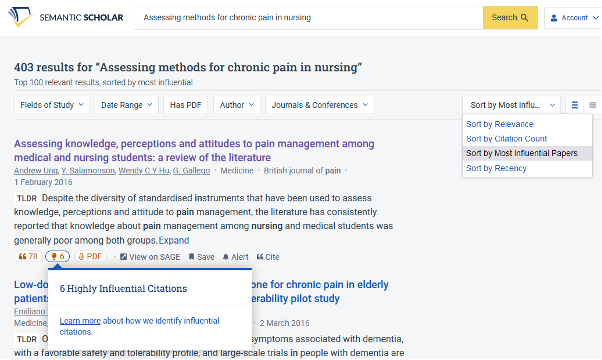Follow the Learn more link in tooltip
The image size is (602, 360).
point(80,321)
